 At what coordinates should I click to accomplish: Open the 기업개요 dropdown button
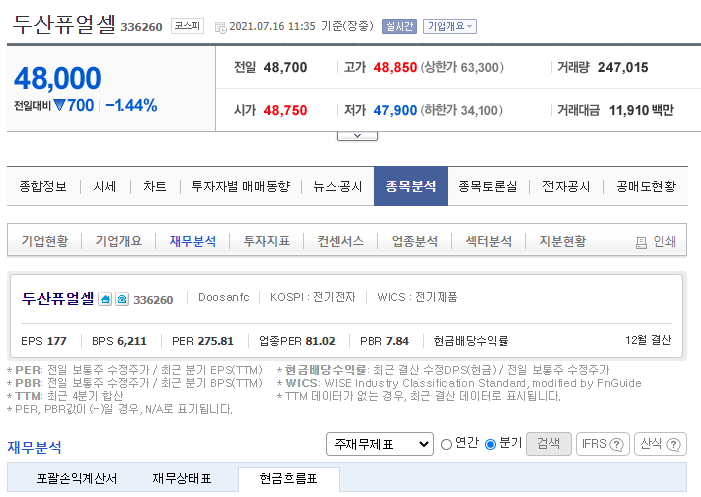pos(450,26)
